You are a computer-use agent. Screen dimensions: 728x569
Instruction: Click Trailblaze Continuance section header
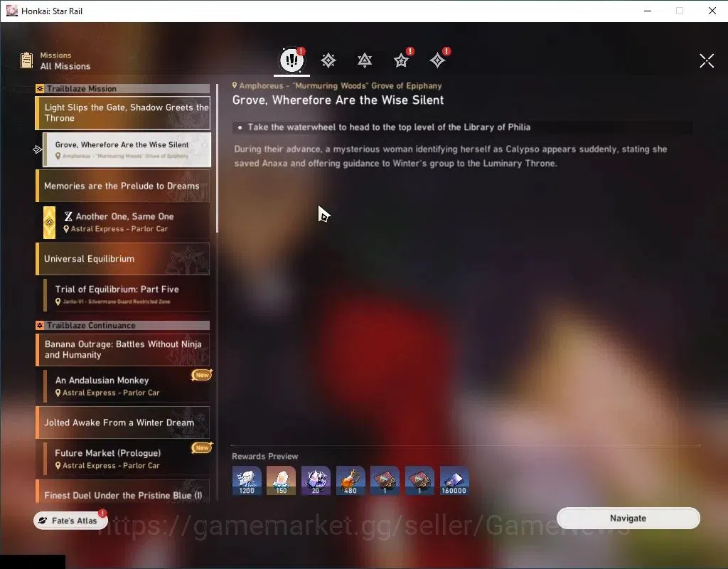122,326
